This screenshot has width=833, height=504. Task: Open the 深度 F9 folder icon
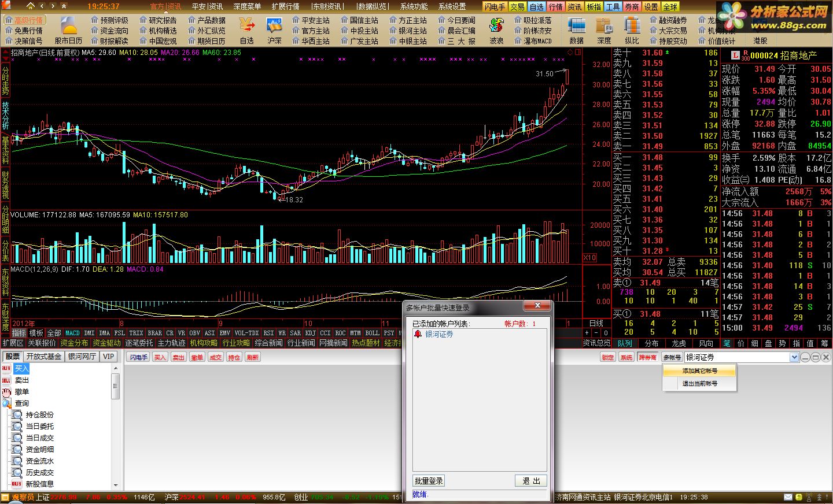click(x=604, y=25)
